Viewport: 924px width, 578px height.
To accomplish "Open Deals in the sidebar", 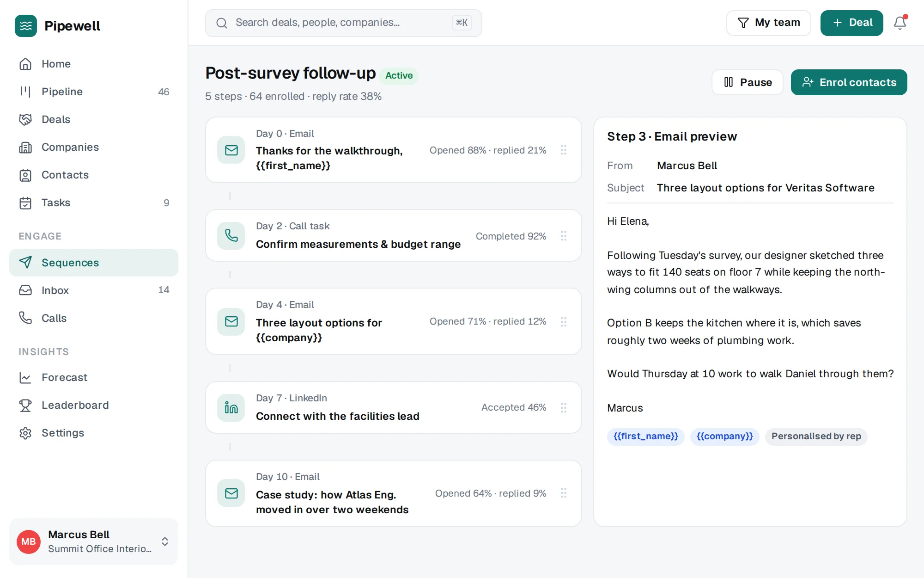I will (x=94, y=119).
